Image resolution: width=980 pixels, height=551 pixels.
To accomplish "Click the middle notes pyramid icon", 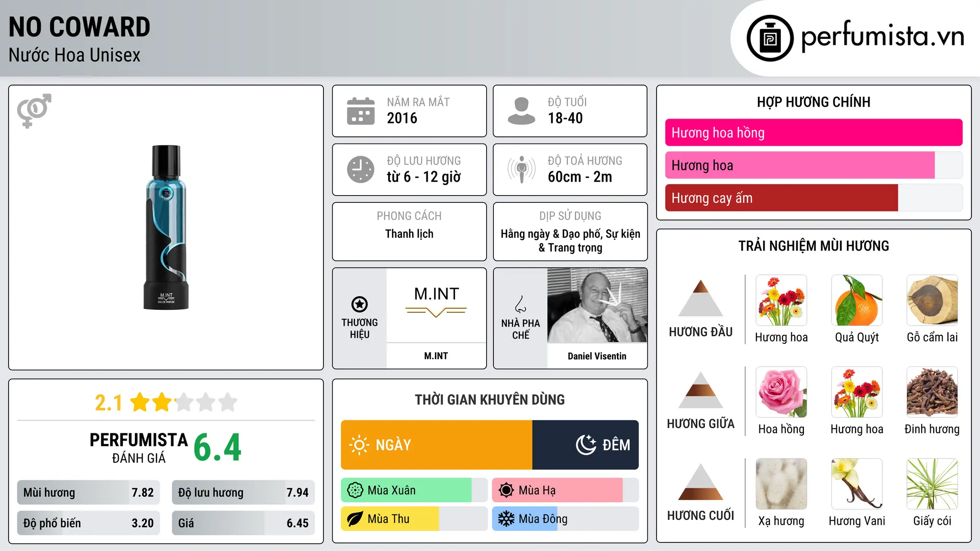I will coord(701,390).
